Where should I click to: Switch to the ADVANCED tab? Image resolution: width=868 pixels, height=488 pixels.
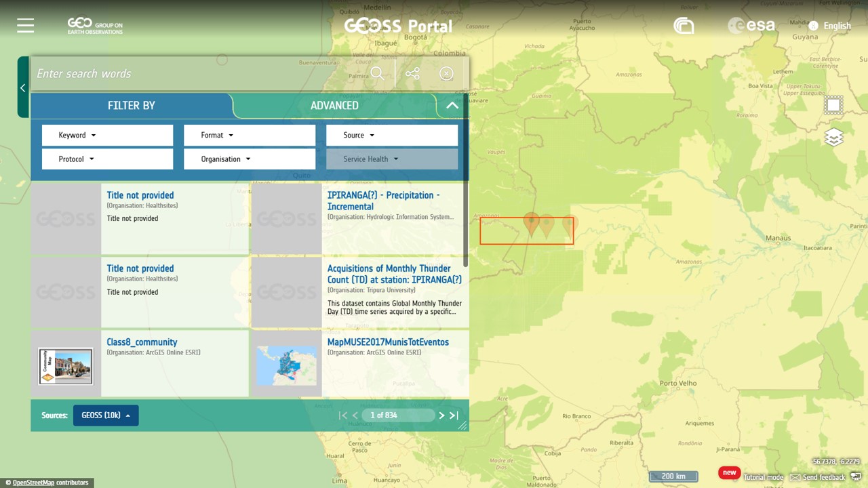334,106
